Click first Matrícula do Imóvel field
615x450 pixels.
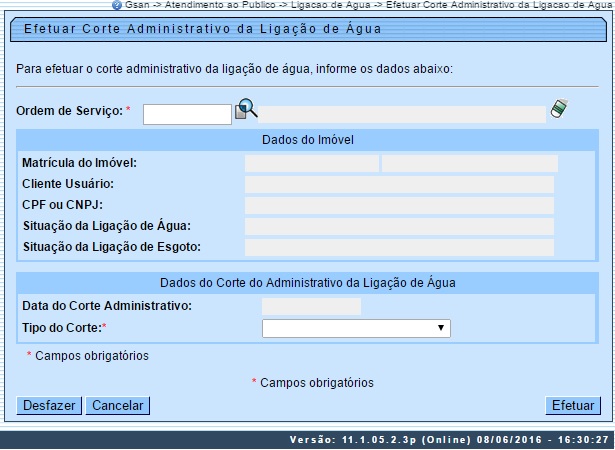pos(312,164)
